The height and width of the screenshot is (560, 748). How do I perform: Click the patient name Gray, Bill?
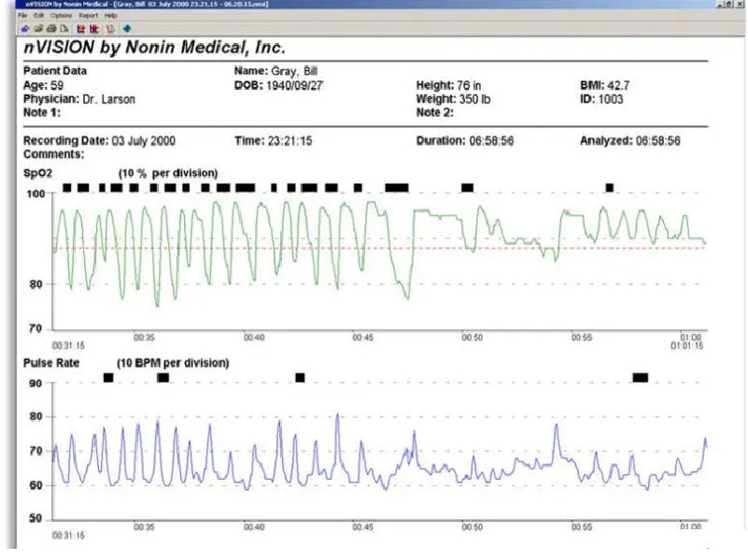pyautogui.click(x=296, y=70)
